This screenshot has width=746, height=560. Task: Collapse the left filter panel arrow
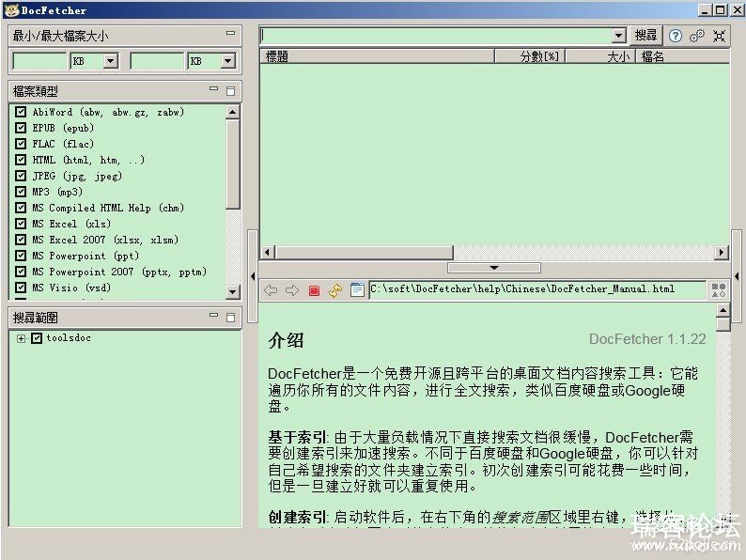click(x=253, y=276)
